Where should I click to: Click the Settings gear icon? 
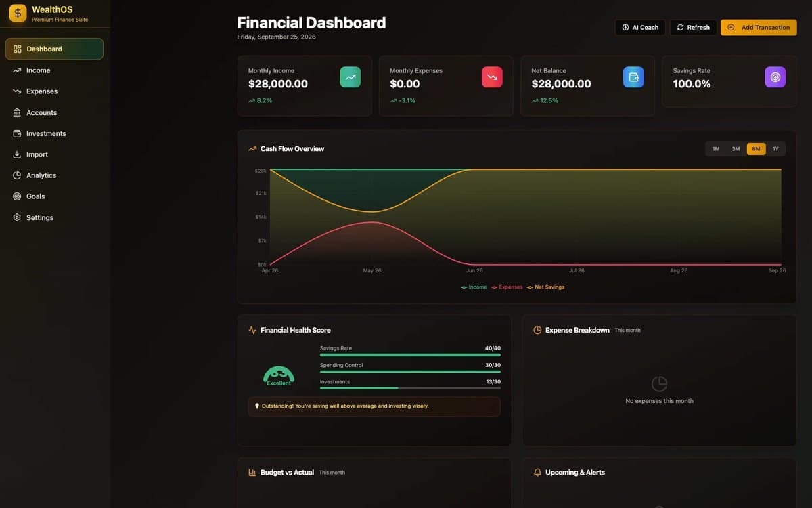point(18,217)
